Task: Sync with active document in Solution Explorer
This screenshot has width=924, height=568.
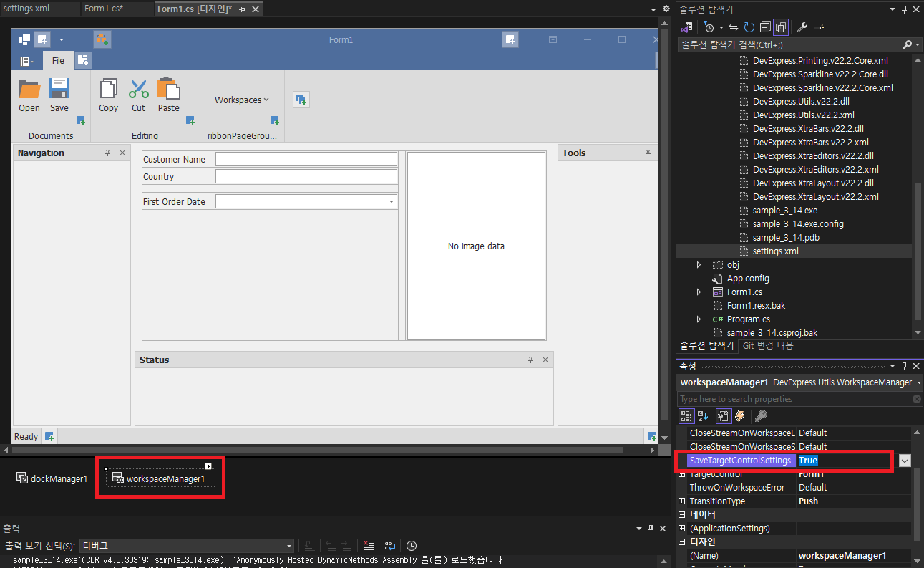Action: (733, 27)
